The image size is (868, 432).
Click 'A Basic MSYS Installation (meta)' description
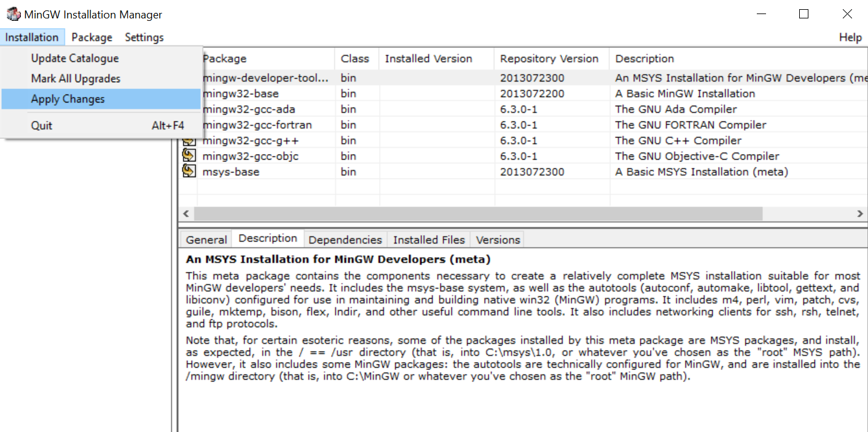[x=702, y=171]
